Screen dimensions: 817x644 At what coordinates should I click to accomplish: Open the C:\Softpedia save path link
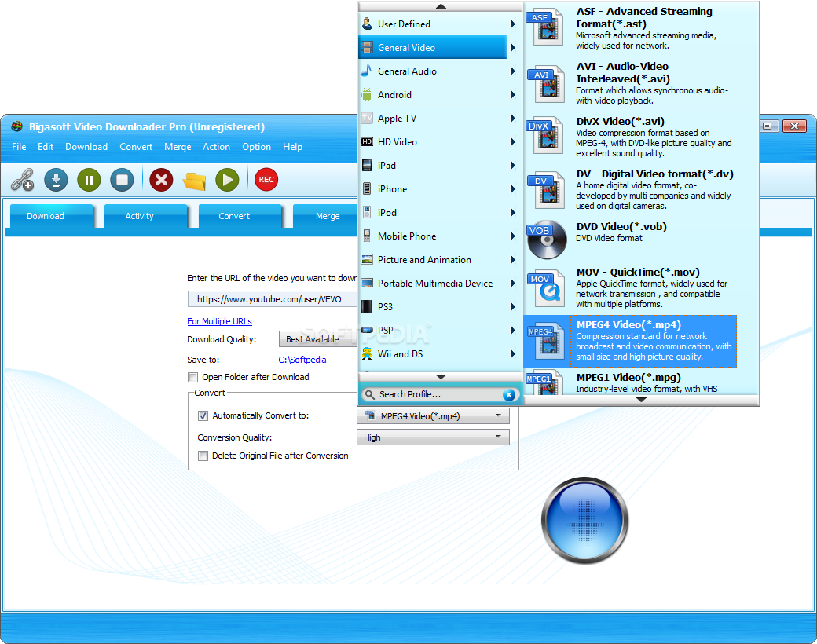pyautogui.click(x=302, y=360)
